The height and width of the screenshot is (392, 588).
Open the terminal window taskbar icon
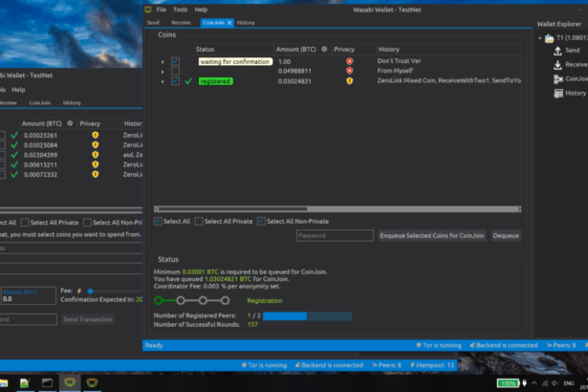click(x=47, y=382)
